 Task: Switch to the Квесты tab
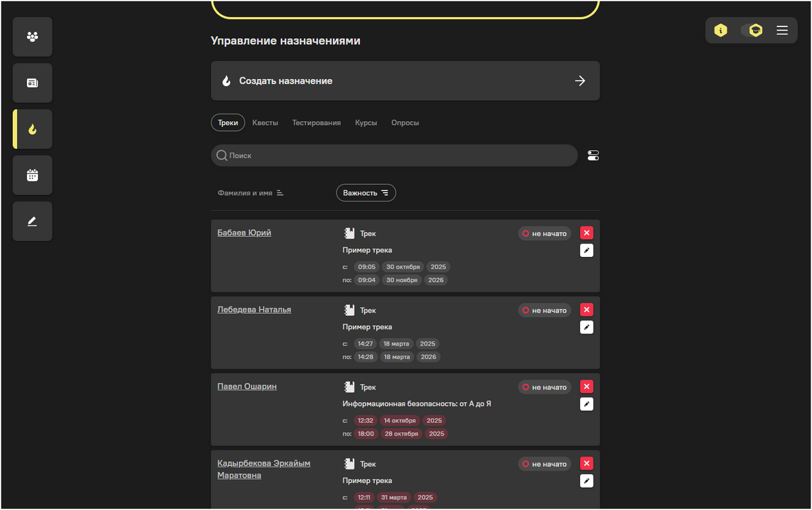[x=265, y=122]
